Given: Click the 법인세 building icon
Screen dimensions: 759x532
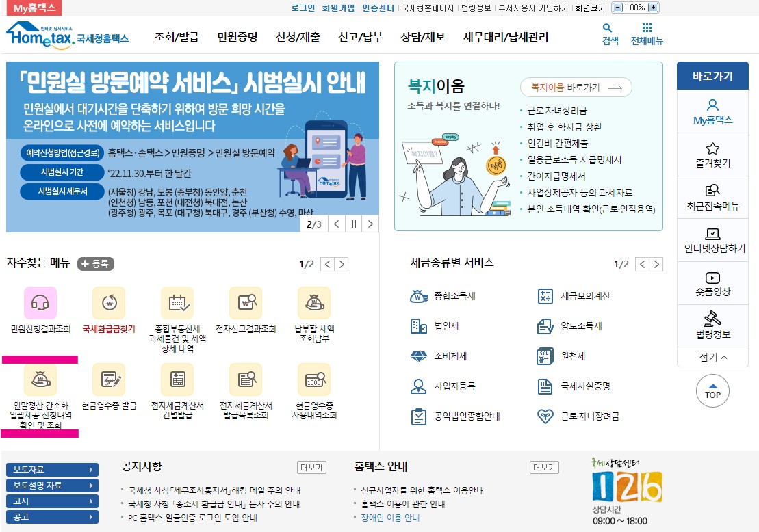Looking at the screenshot, I should pos(418,326).
